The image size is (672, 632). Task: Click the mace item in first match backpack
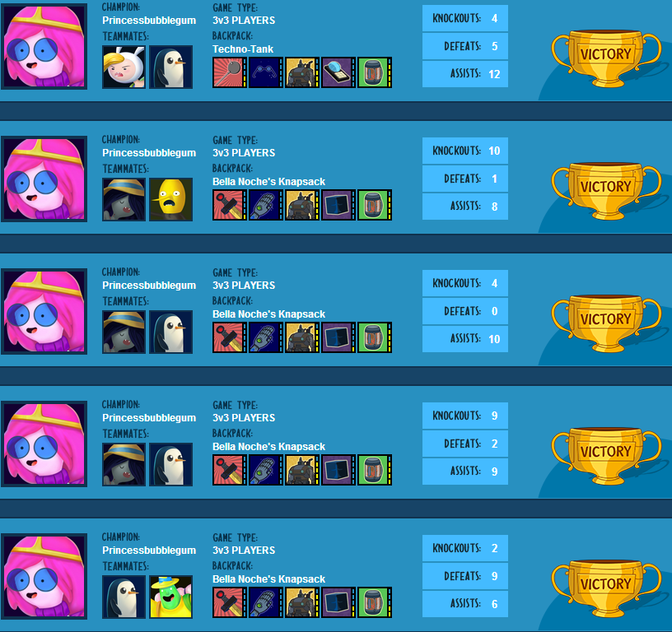[x=230, y=72]
